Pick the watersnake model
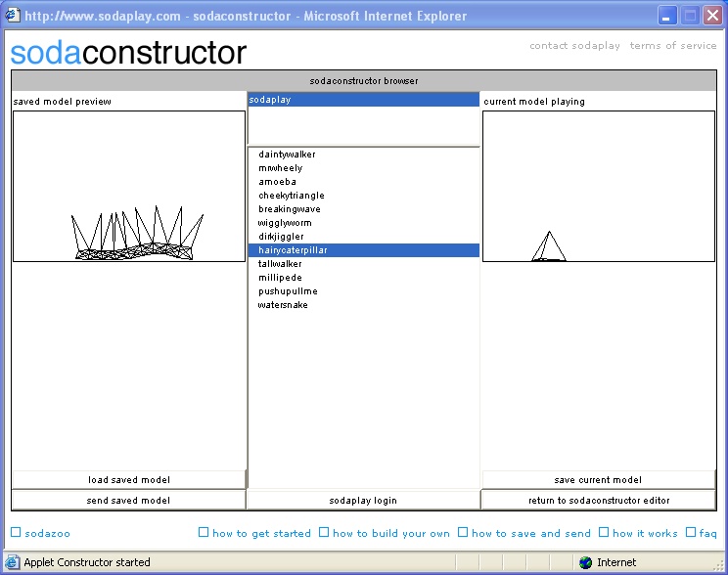 (364, 305)
